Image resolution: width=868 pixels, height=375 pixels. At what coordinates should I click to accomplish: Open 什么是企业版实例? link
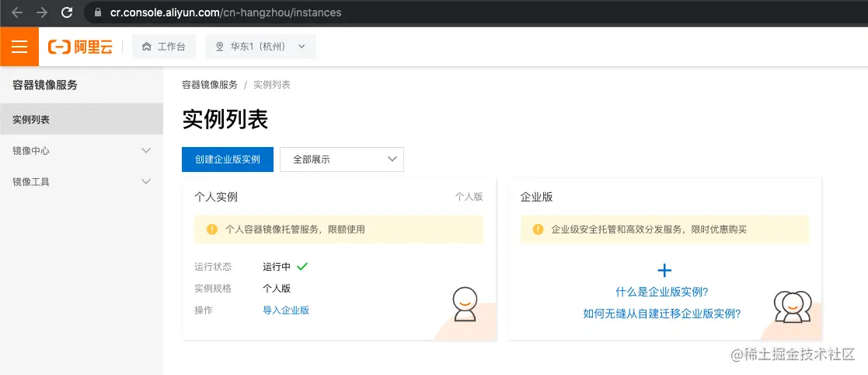(662, 292)
